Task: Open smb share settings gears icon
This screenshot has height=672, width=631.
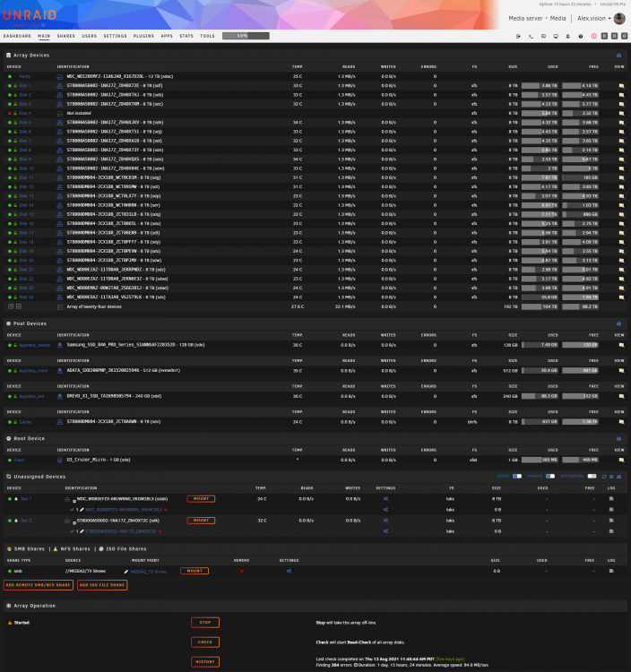Action: coord(290,571)
